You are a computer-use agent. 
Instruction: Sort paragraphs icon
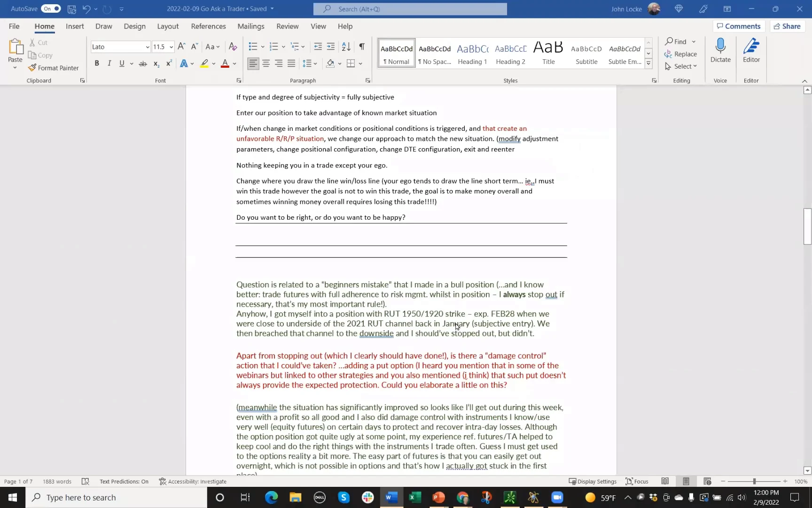tap(346, 47)
